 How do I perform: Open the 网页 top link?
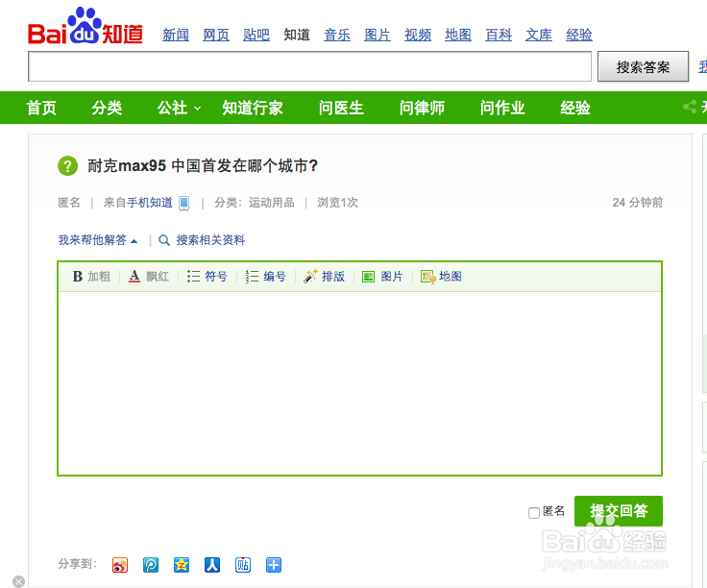coord(216,35)
